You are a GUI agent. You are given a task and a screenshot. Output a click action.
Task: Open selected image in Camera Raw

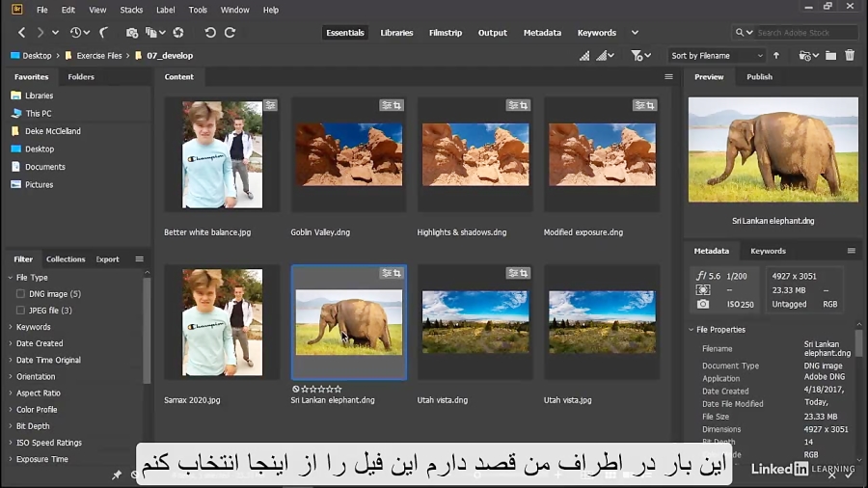pyautogui.click(x=178, y=33)
